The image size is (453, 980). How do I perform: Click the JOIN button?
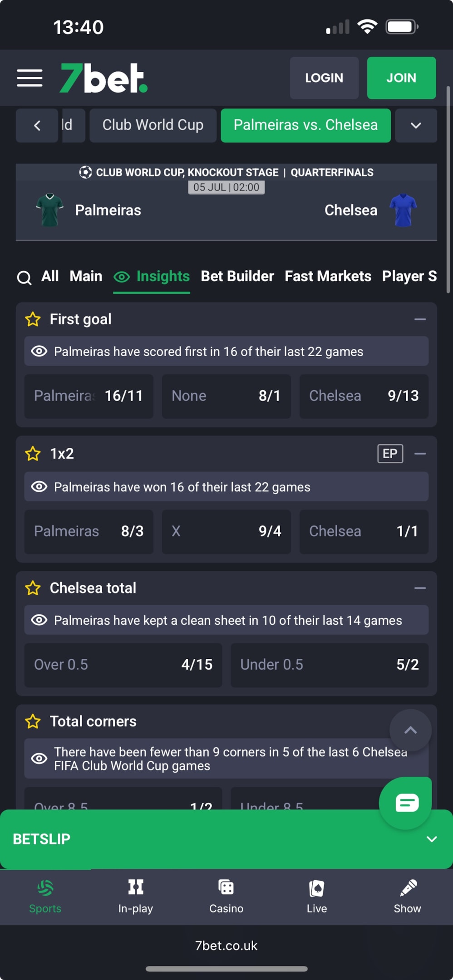tap(401, 78)
